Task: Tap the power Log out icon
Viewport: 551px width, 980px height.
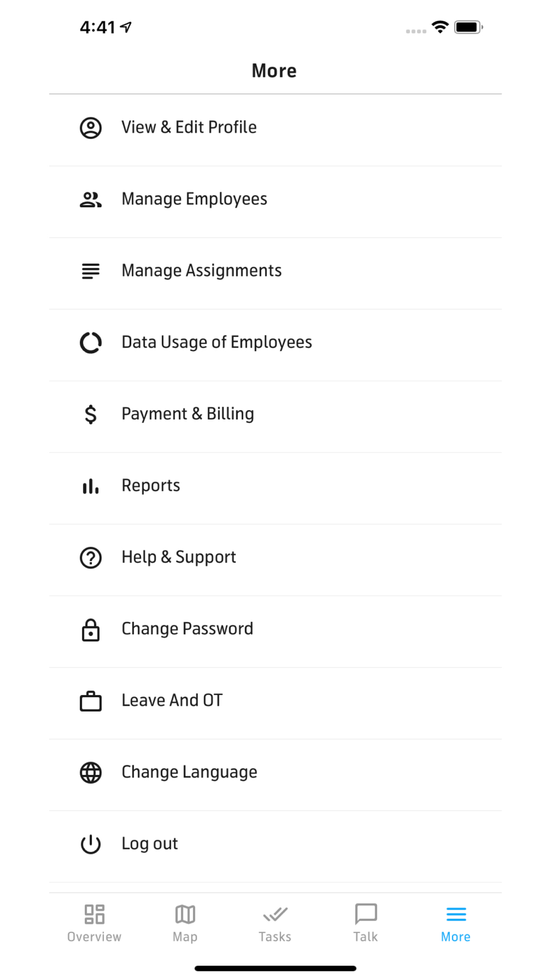Action: coord(91,844)
